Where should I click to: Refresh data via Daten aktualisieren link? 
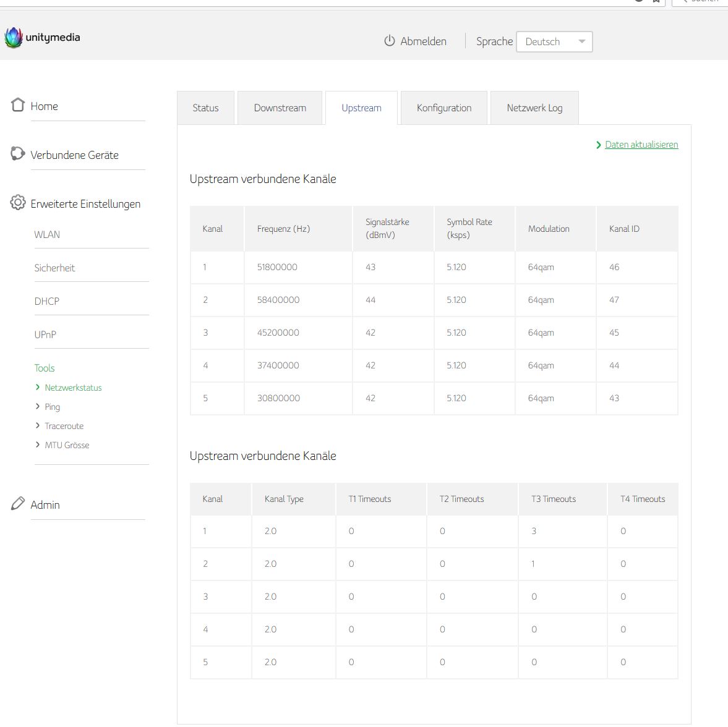click(641, 145)
